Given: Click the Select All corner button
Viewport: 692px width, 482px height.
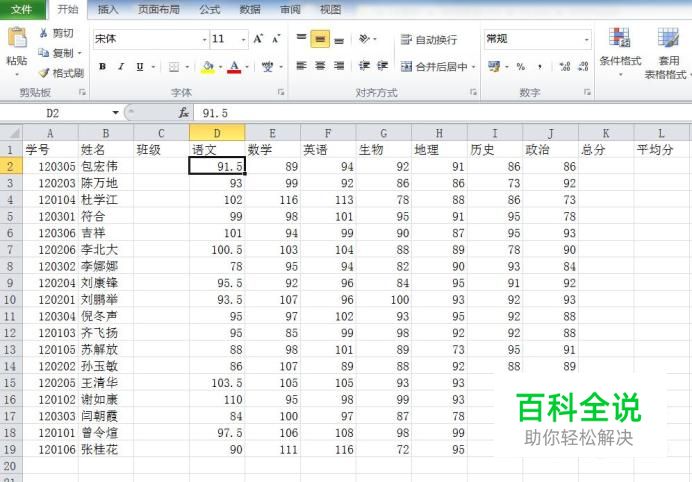Looking at the screenshot, I should point(11,133).
